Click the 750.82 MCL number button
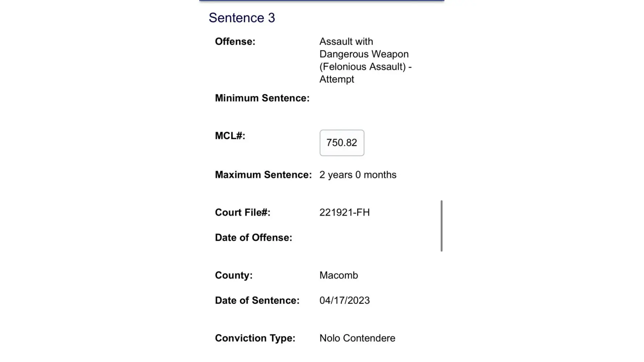The height and width of the screenshot is (362, 644). (342, 143)
